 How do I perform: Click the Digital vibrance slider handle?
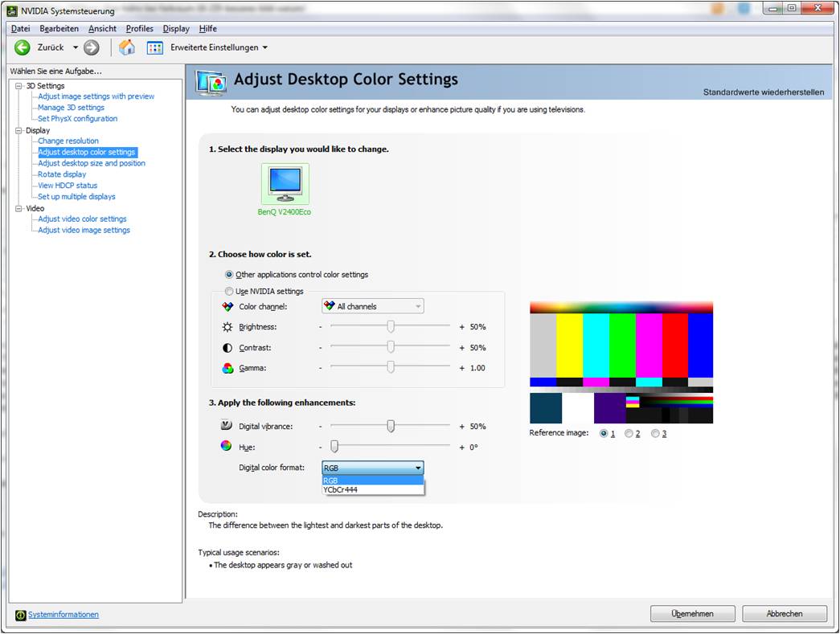pyautogui.click(x=391, y=427)
